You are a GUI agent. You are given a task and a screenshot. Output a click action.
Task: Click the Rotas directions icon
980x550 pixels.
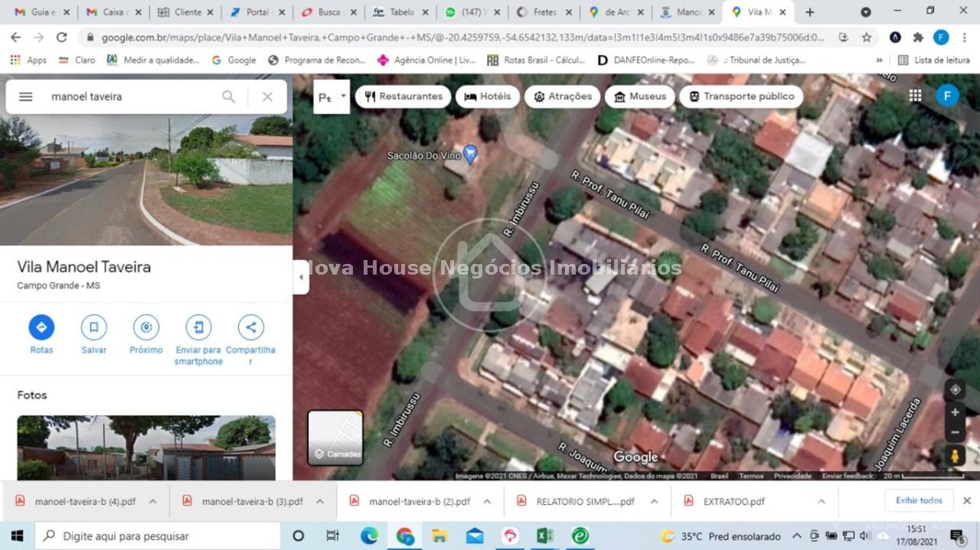[x=41, y=327]
